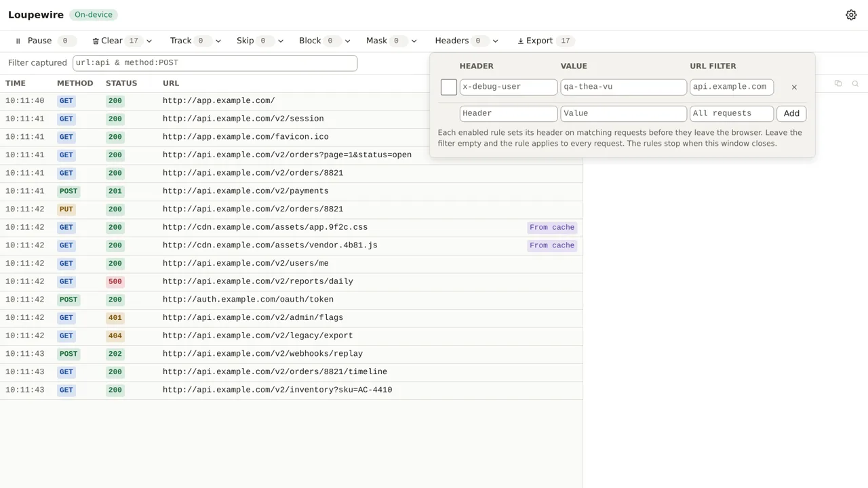Edit the api.example.com URL filter field
The height and width of the screenshot is (488, 868).
click(x=732, y=87)
